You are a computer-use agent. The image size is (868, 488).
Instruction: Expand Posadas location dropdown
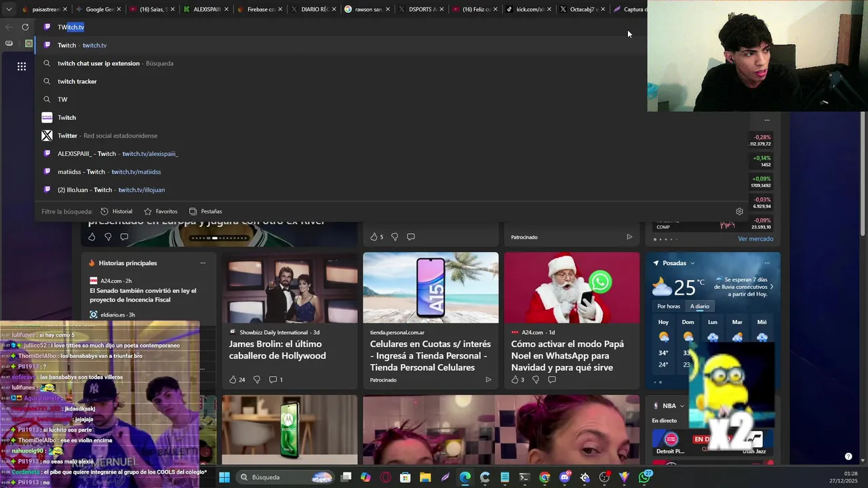point(692,263)
